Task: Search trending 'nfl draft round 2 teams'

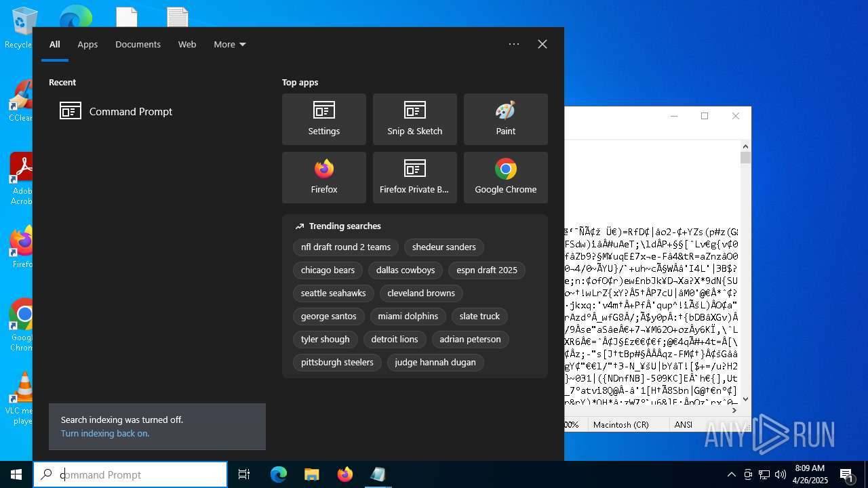Action: tap(346, 247)
